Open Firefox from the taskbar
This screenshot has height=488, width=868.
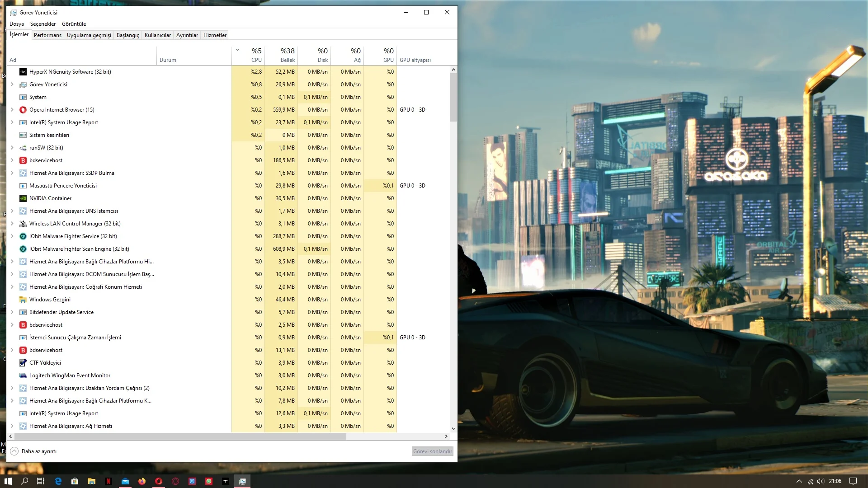(142, 481)
